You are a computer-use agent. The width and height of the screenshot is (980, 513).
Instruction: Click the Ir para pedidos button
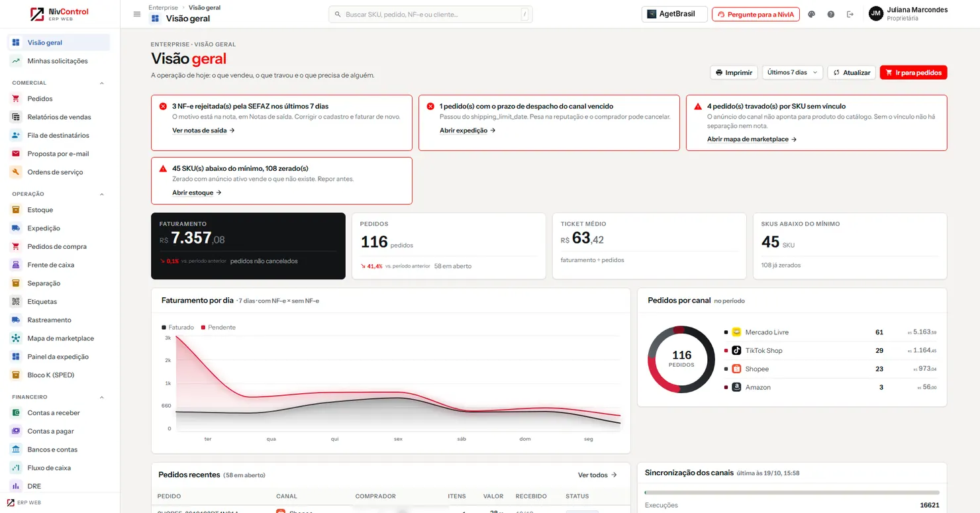[x=913, y=72]
